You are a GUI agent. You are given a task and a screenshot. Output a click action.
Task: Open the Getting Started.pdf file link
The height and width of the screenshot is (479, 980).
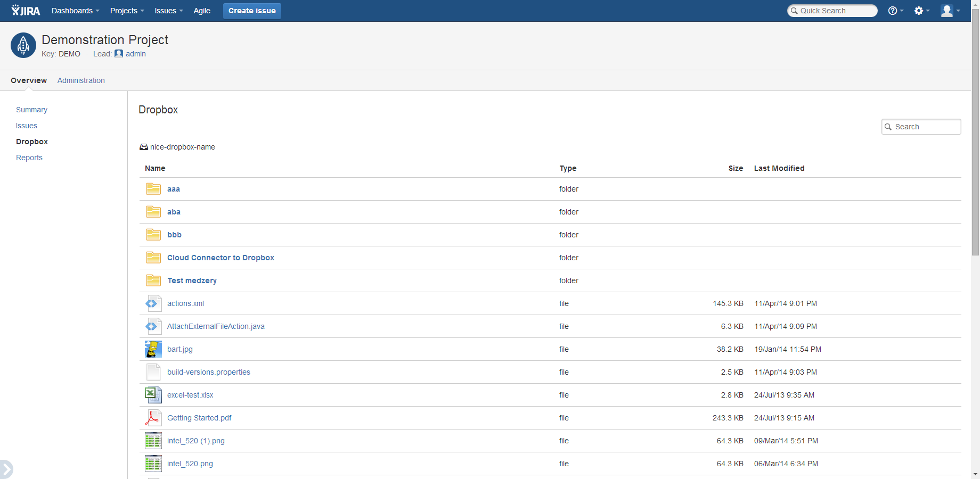pyautogui.click(x=199, y=418)
